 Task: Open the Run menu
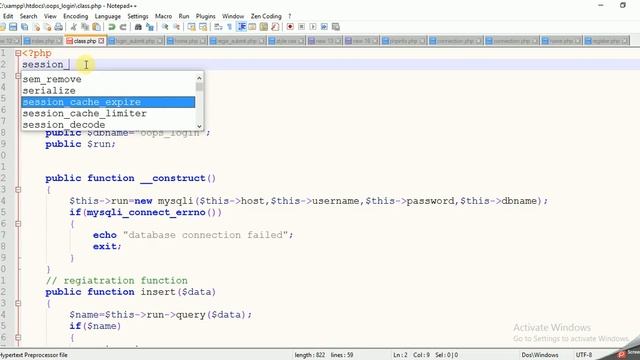184,16
